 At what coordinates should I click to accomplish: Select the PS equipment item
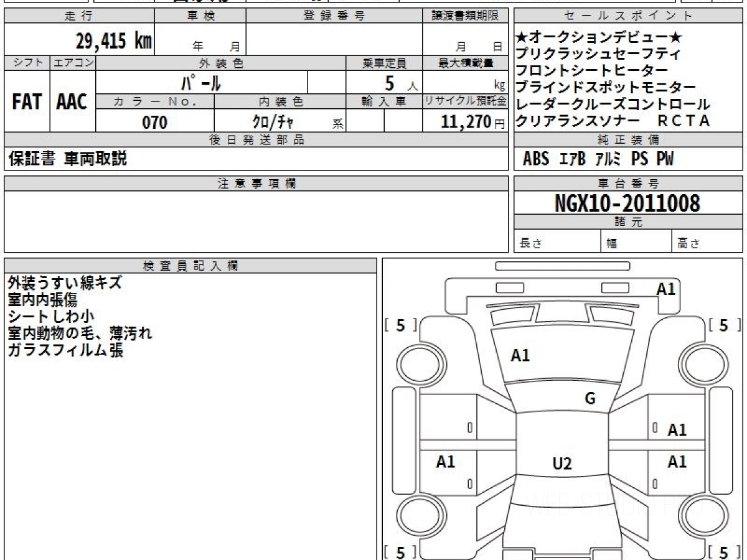(639, 159)
